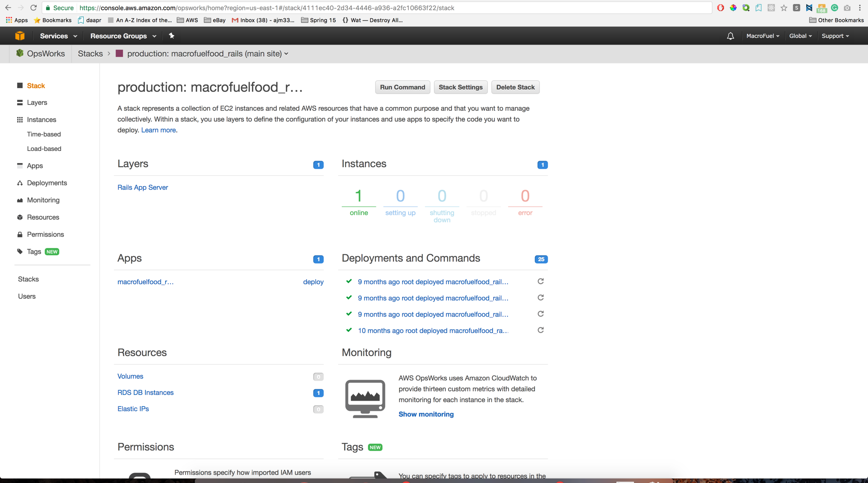The image size is (868, 483).
Task: Click Show monitoring link
Action: 426,414
